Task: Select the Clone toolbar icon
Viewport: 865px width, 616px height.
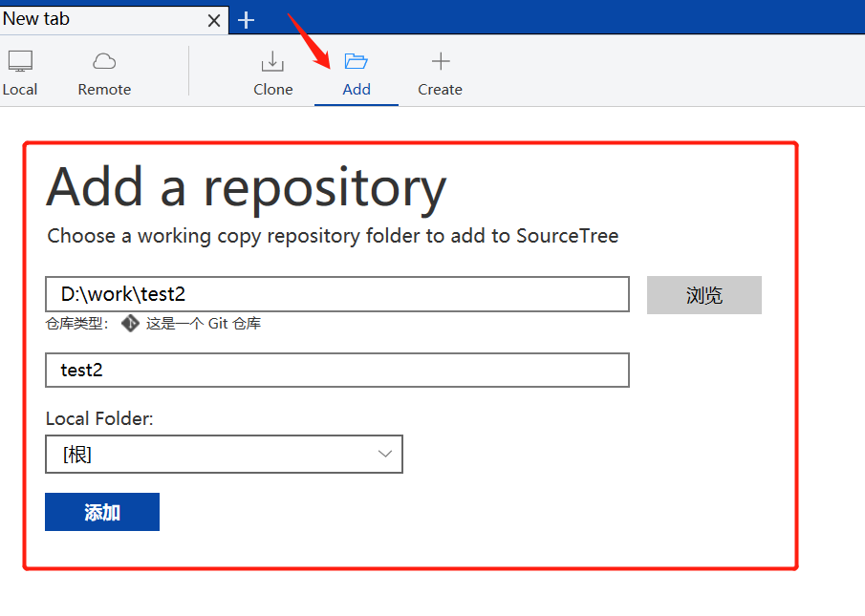Action: tap(272, 61)
